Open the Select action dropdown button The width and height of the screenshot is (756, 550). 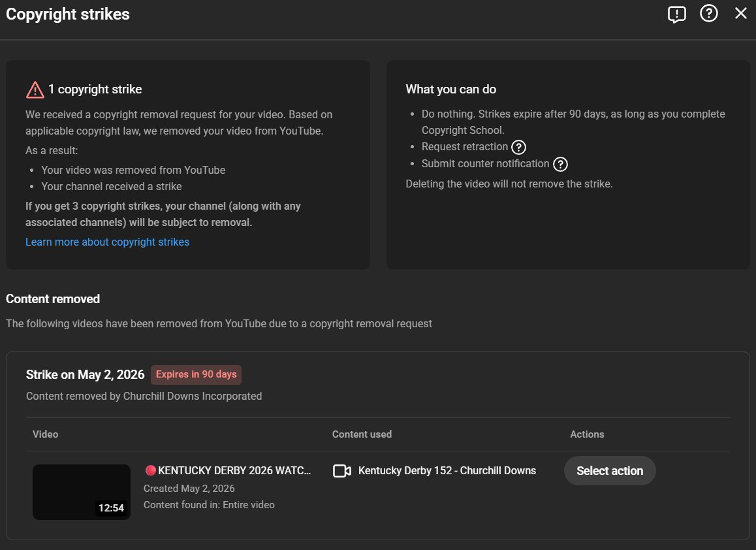click(x=610, y=471)
